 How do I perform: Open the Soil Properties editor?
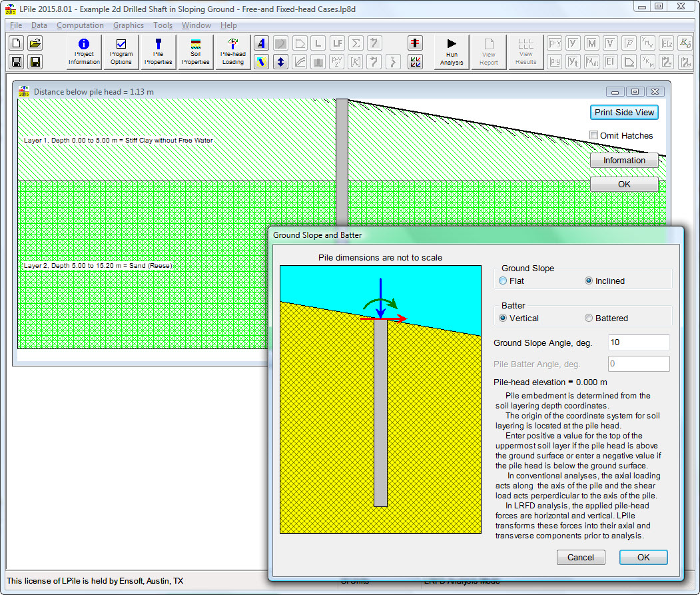(x=196, y=52)
